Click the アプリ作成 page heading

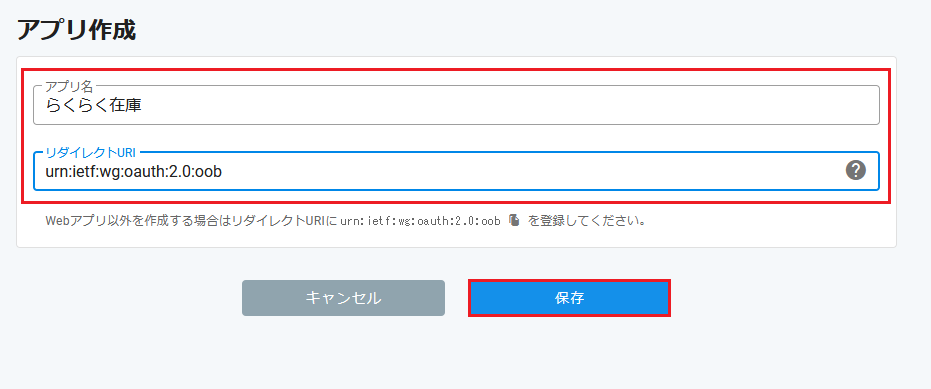click(77, 30)
